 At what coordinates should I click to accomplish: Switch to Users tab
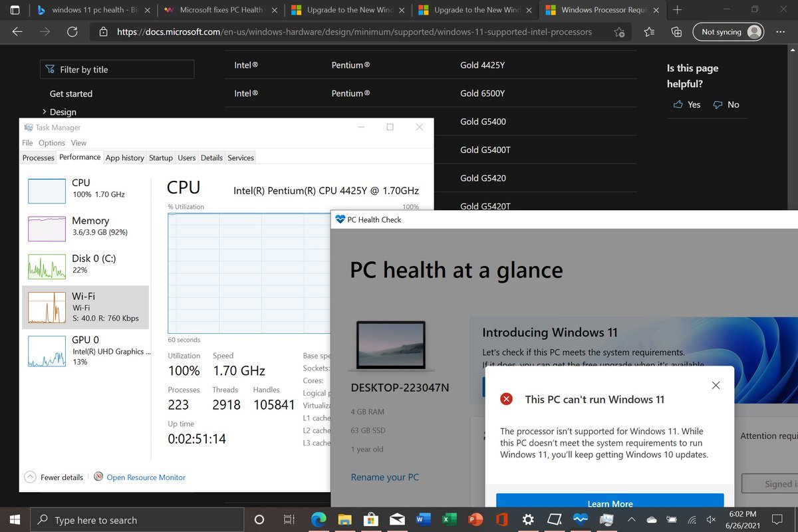click(187, 158)
